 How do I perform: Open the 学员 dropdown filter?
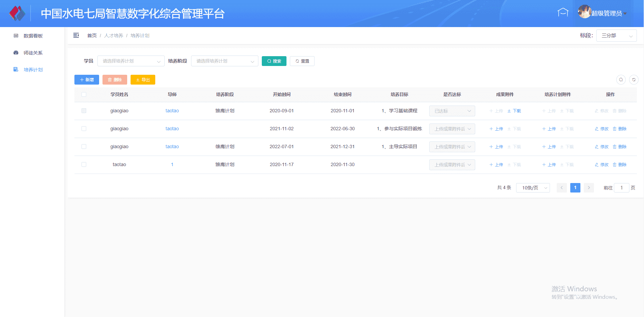coord(131,61)
